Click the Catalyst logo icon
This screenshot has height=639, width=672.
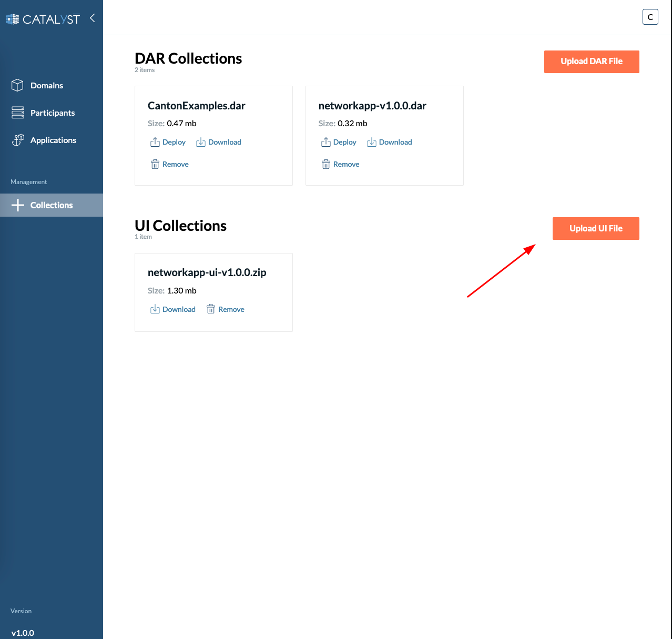coord(12,18)
